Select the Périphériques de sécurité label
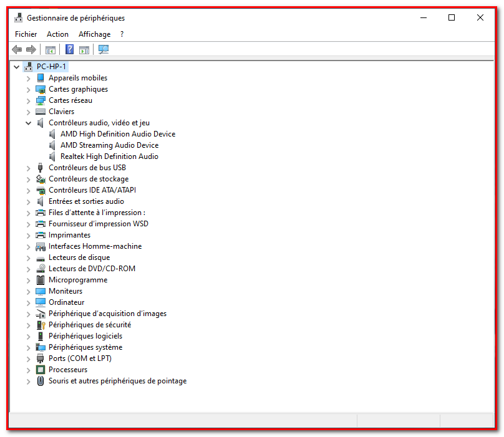Image resolution: width=504 pixels, height=437 pixels. pyautogui.click(x=90, y=325)
